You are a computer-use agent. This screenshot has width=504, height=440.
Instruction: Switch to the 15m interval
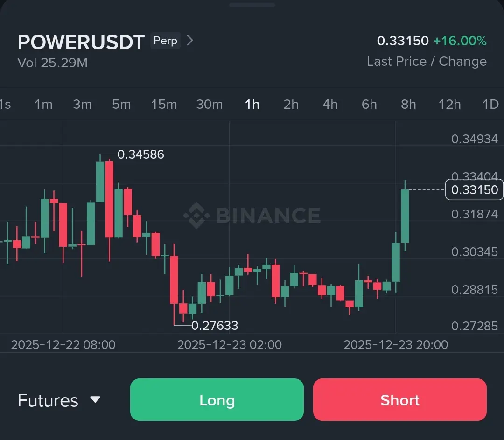[x=164, y=104]
